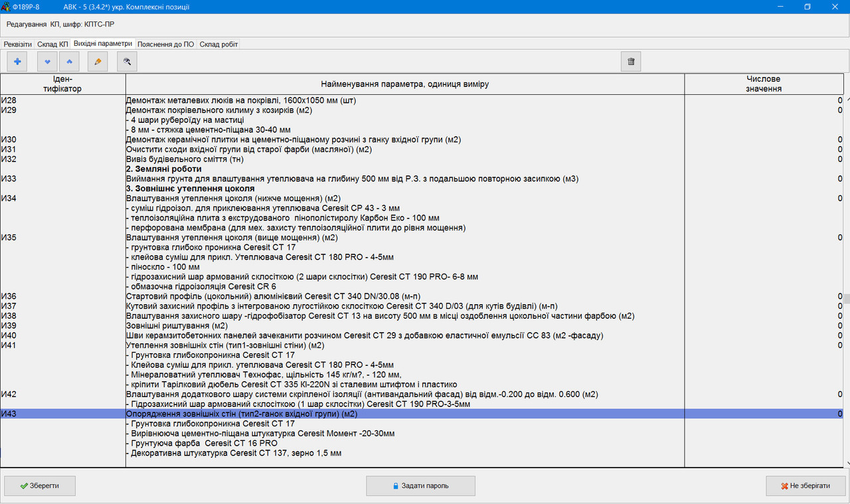Image resolution: width=850 pixels, height=504 pixels.
Task: Click the Зберегти button
Action: [x=40, y=485]
